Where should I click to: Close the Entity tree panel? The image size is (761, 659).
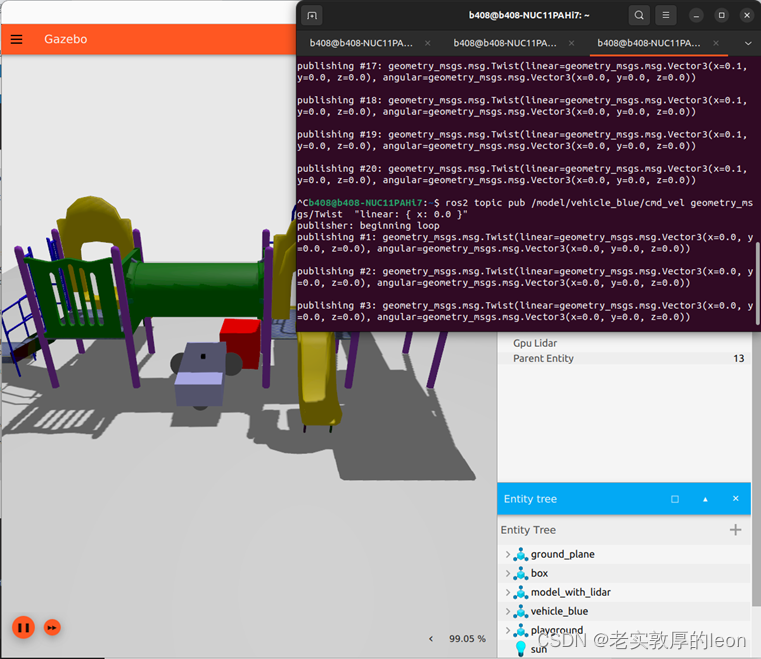pyautogui.click(x=736, y=499)
